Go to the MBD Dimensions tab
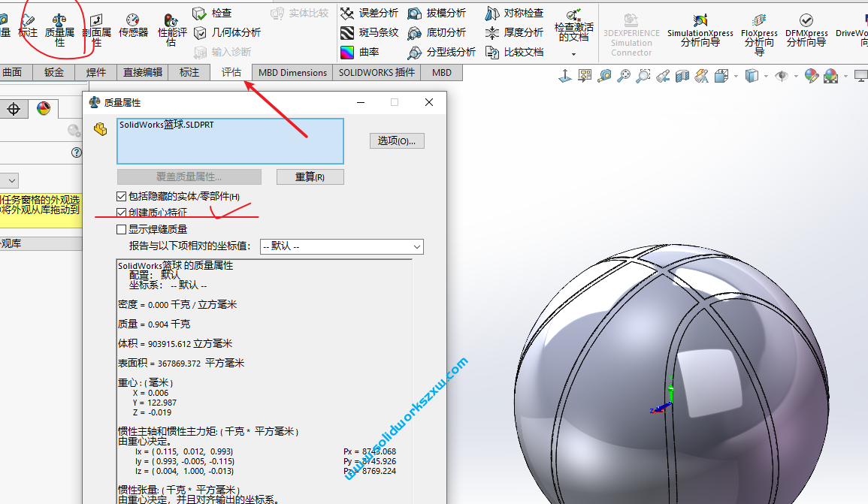 (293, 72)
